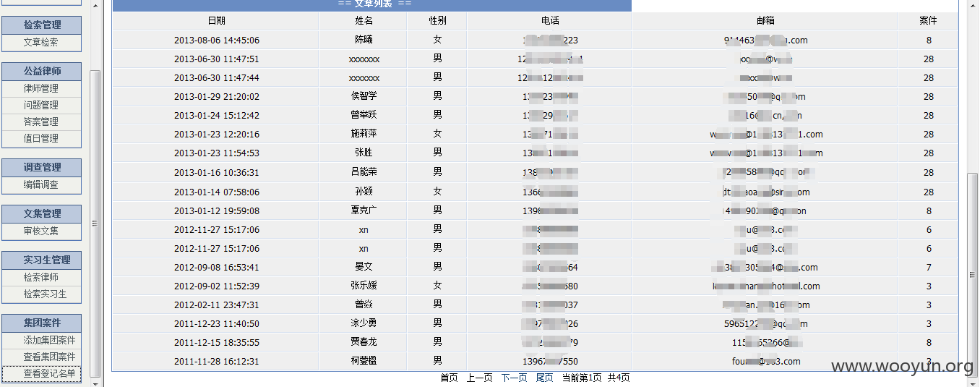Image resolution: width=980 pixels, height=387 pixels.
Task: Click the 姓名 column header
Action: pos(364,21)
